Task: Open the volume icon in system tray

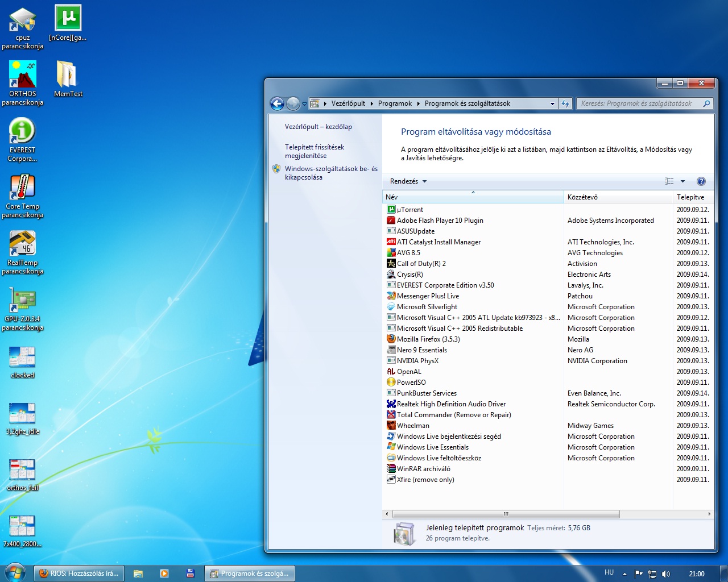Action: [666, 574]
